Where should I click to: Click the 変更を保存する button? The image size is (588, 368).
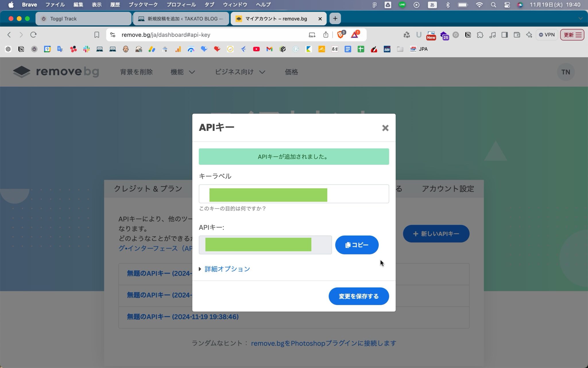(x=359, y=296)
